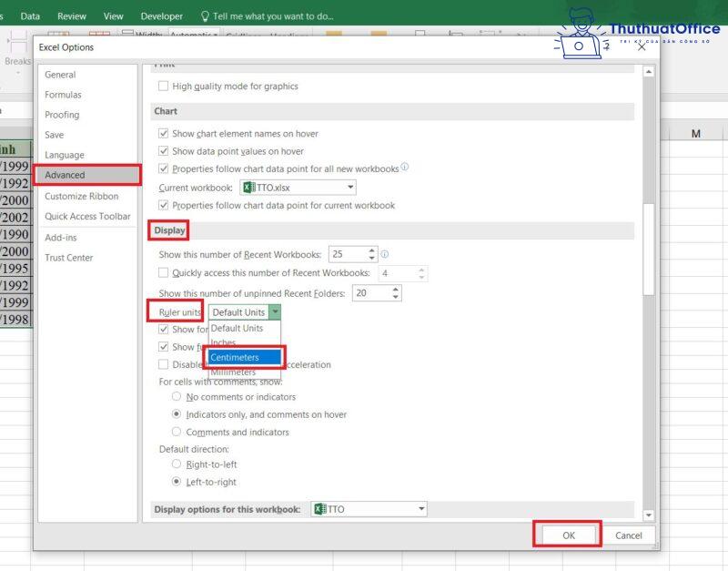
Task: Select Centimeters from the Ruler units dropdown
Action: click(x=240, y=357)
